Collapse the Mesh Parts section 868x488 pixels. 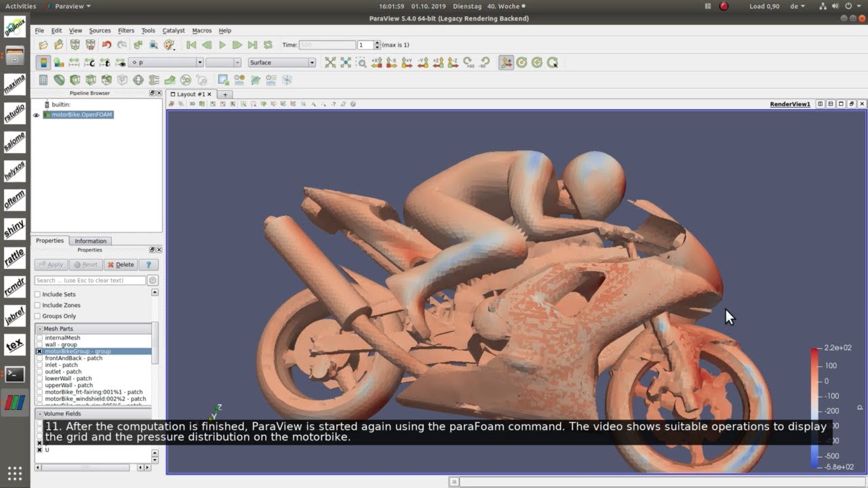point(39,329)
